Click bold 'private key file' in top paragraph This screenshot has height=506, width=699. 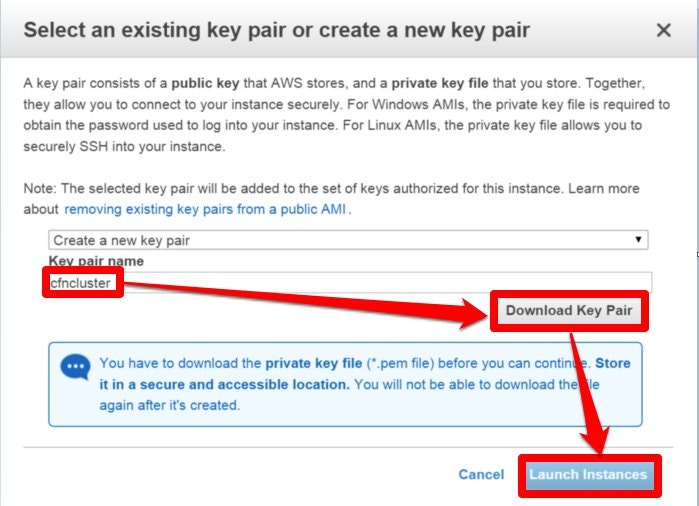point(440,83)
